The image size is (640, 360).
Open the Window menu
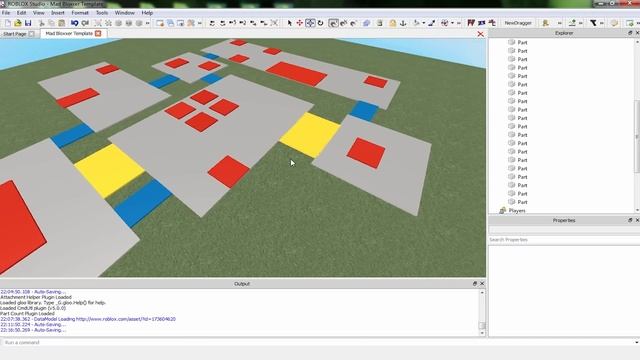(124, 13)
